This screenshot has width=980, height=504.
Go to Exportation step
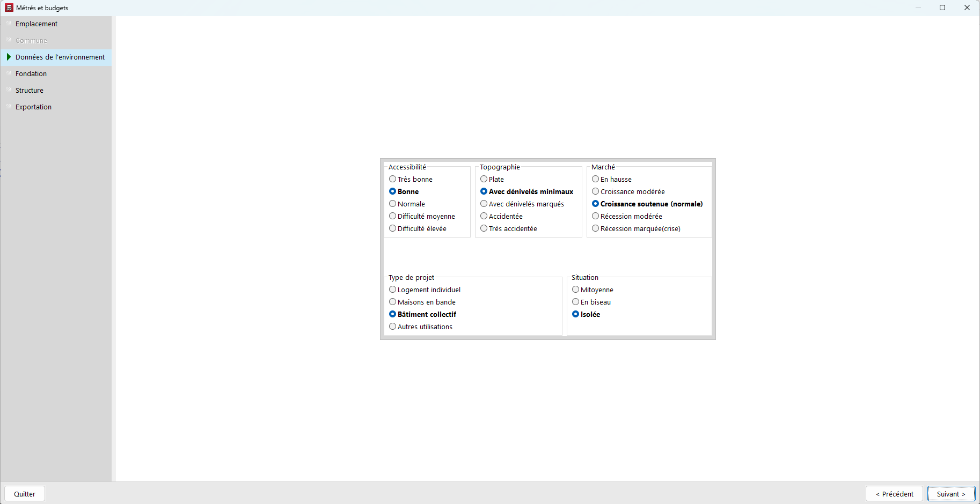click(x=56, y=107)
